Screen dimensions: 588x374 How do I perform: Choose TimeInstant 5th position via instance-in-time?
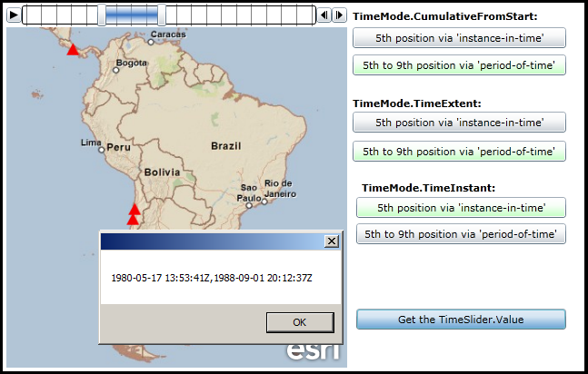pos(461,208)
